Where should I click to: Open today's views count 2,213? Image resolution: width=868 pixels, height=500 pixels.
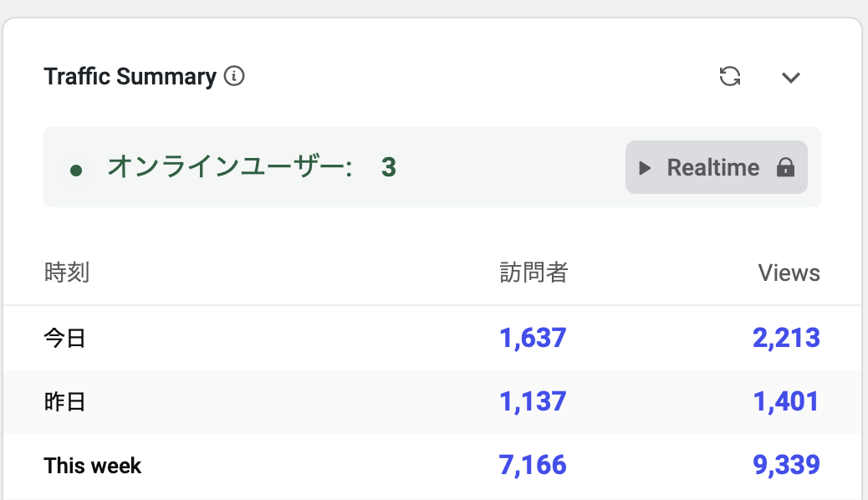coord(786,338)
